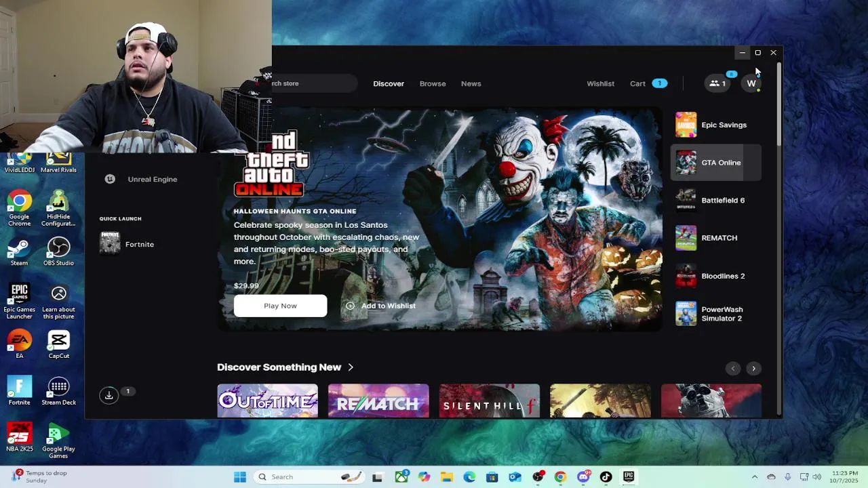Click HALLOWEEN HAUNTS GTA ONLINE heading

click(295, 211)
